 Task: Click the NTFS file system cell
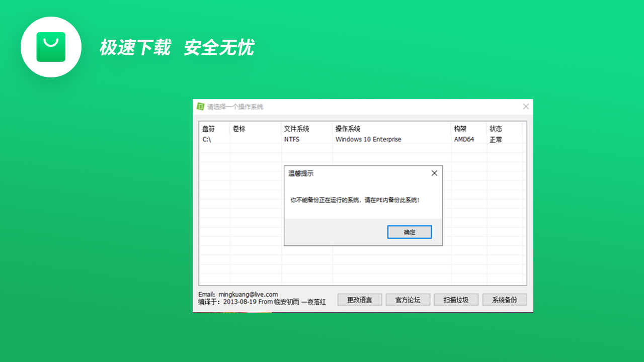click(x=291, y=139)
